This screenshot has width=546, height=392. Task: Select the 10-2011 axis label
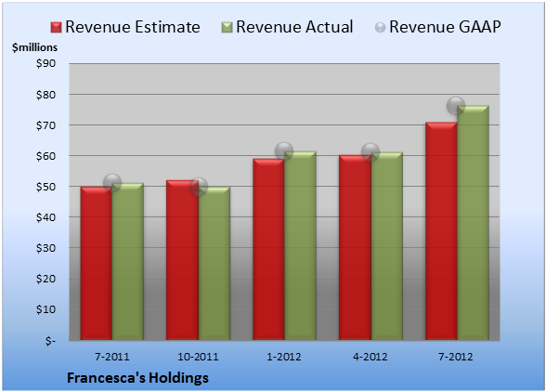tap(198, 357)
